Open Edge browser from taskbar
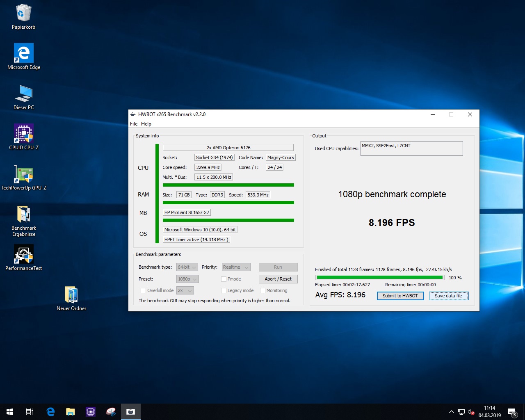The image size is (525, 420). pos(50,412)
